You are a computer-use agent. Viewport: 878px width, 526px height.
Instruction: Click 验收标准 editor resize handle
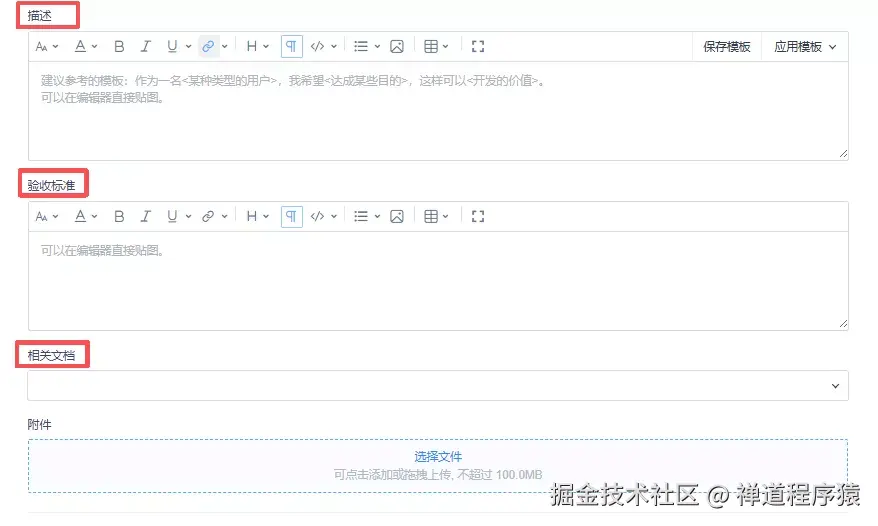click(843, 324)
